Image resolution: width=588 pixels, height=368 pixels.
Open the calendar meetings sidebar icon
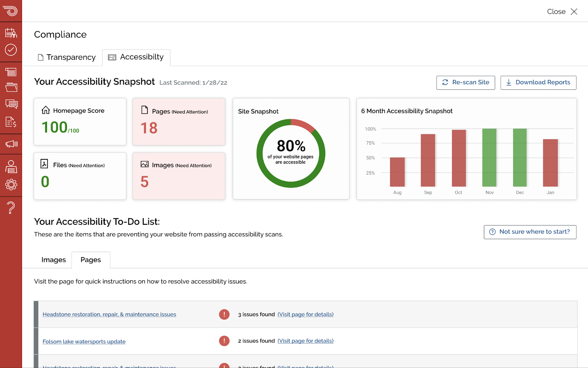point(11,33)
